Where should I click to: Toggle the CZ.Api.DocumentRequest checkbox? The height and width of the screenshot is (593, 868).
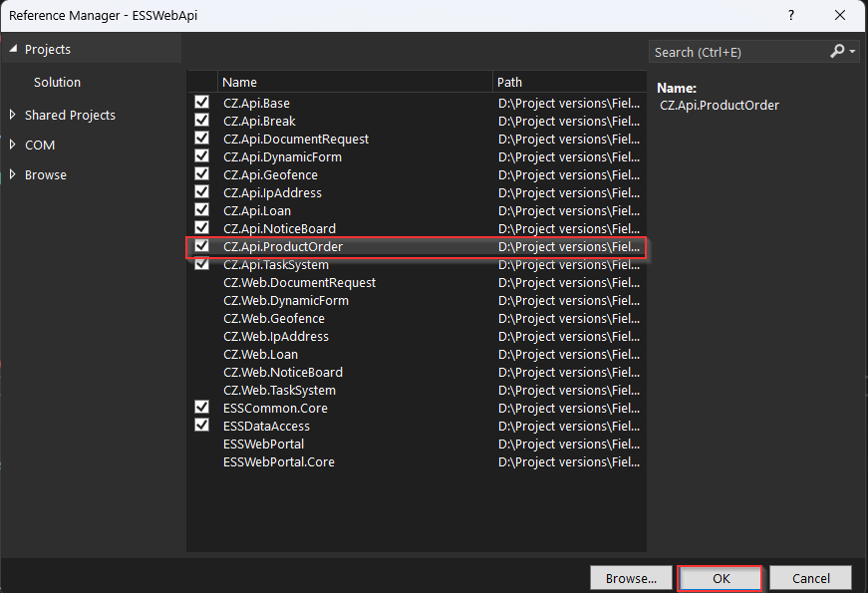202,139
